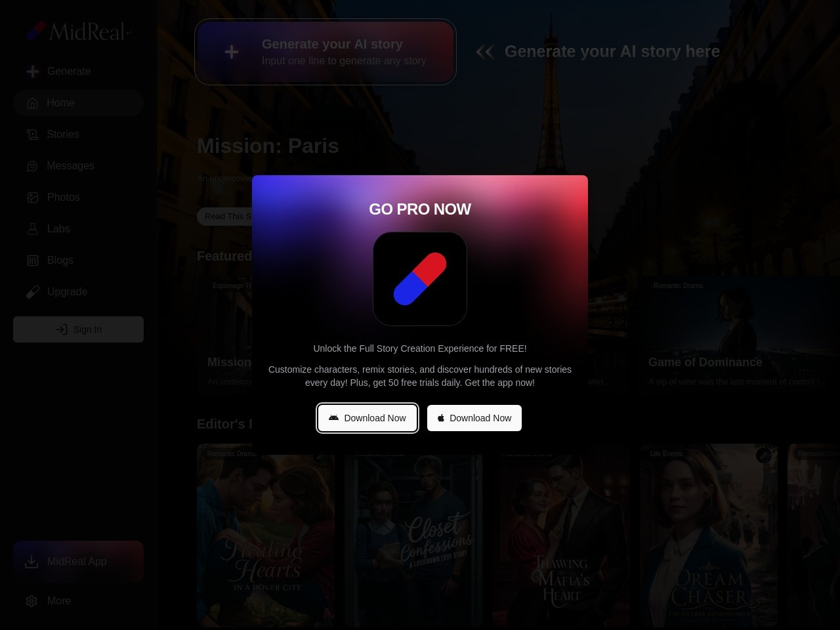
Task: Click the plus icon next to Generate
Action: 33,72
